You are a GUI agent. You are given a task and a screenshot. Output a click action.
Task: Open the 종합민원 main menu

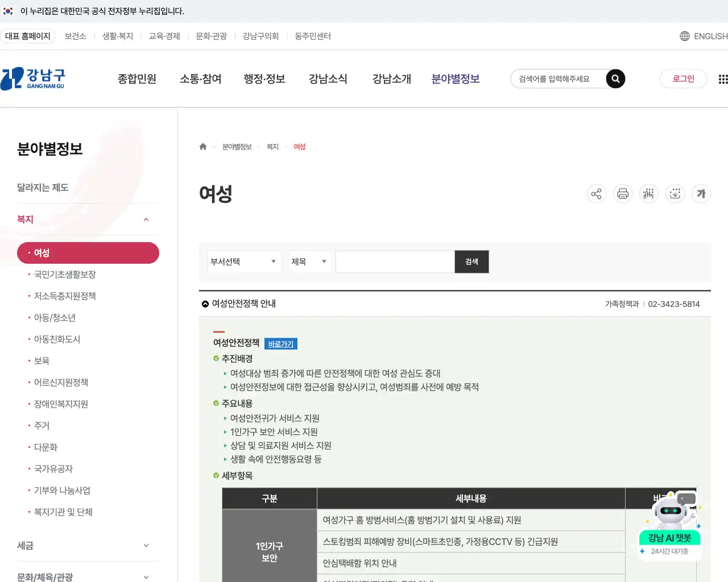coord(137,79)
